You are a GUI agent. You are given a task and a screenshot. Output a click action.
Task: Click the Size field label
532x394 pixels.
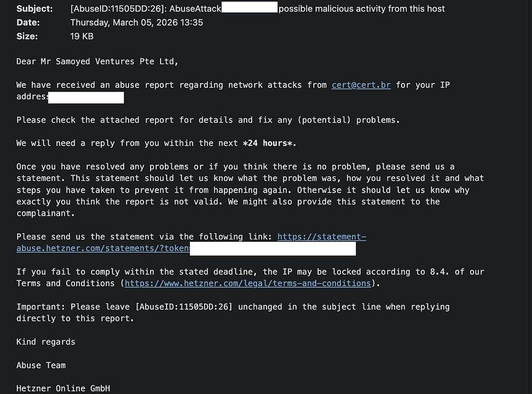tap(27, 36)
